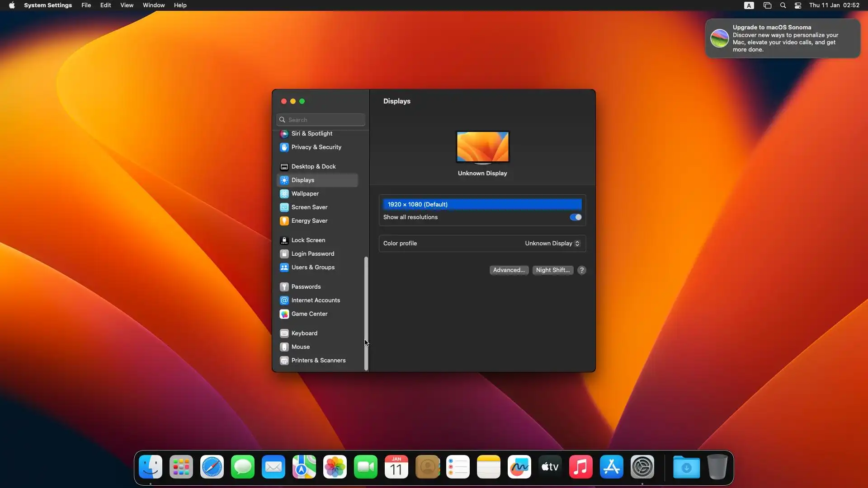Select the 1920 × 1080 (Default) resolution
The height and width of the screenshot is (488, 868).
[x=482, y=204]
